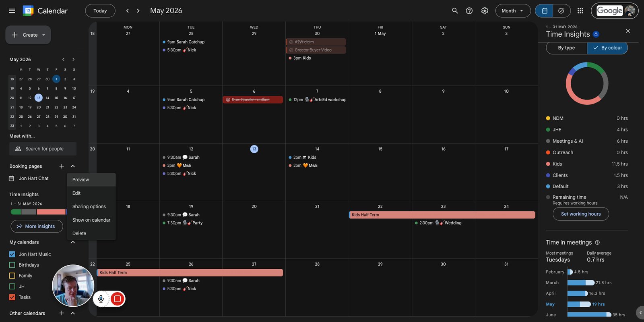Viewport: 644px width, 322px height.
Task: Go to next month arrow in header
Action: pyautogui.click(x=138, y=11)
